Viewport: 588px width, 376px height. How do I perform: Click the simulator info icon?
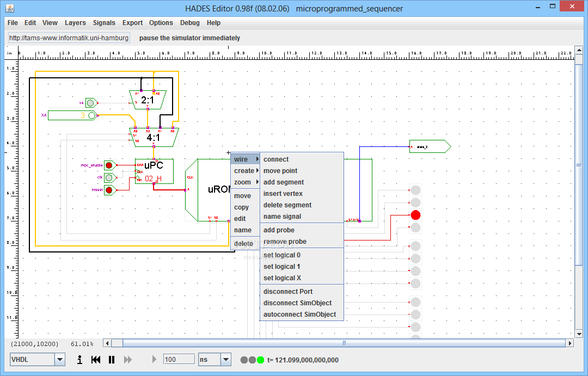click(x=79, y=360)
